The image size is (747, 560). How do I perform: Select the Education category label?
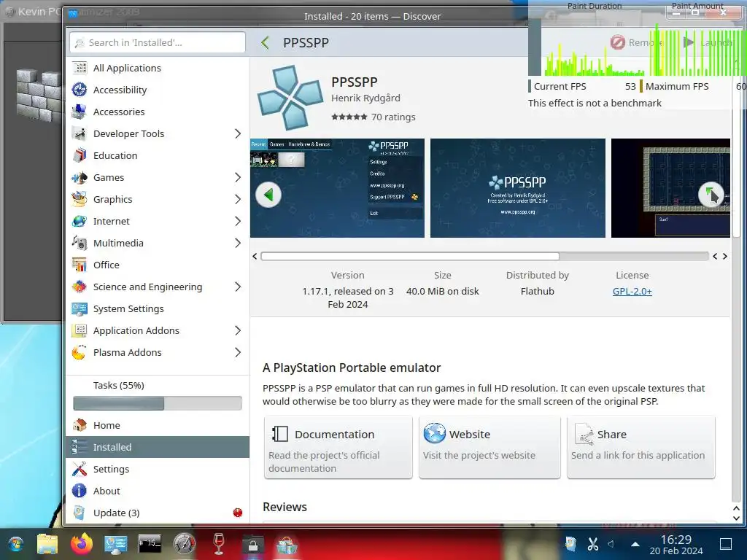point(115,156)
